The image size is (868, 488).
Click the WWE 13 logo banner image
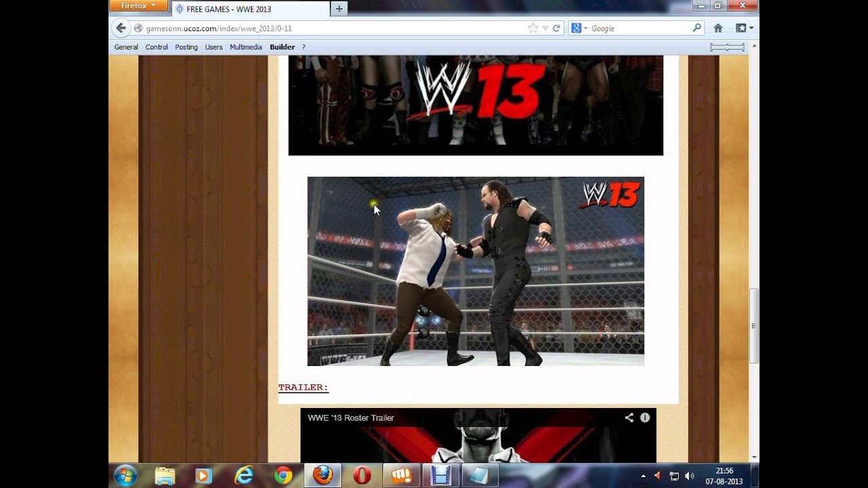[x=475, y=106]
